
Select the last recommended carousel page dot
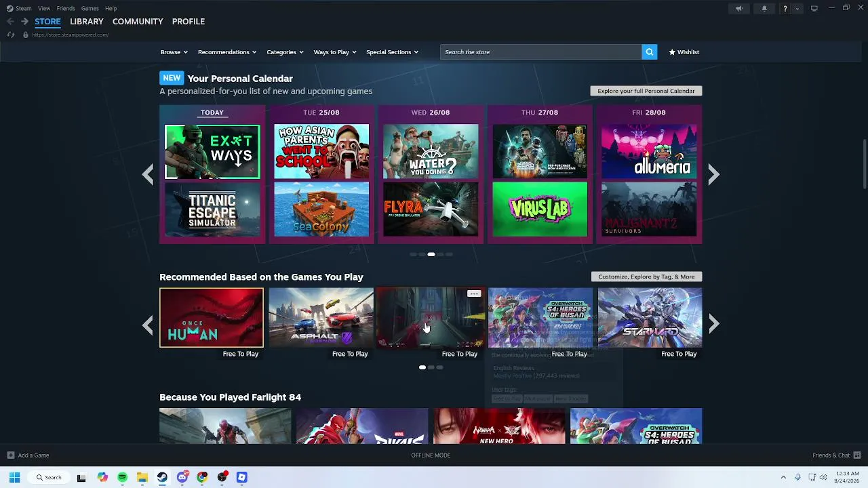pos(439,367)
